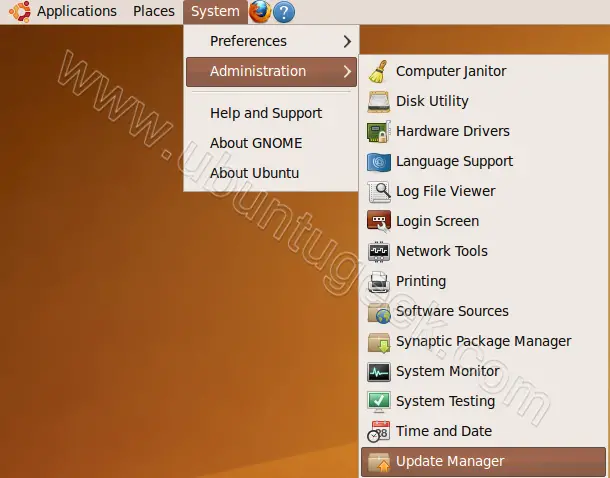Select the Administration menu entry
The height and width of the screenshot is (478, 610).
pos(271,72)
